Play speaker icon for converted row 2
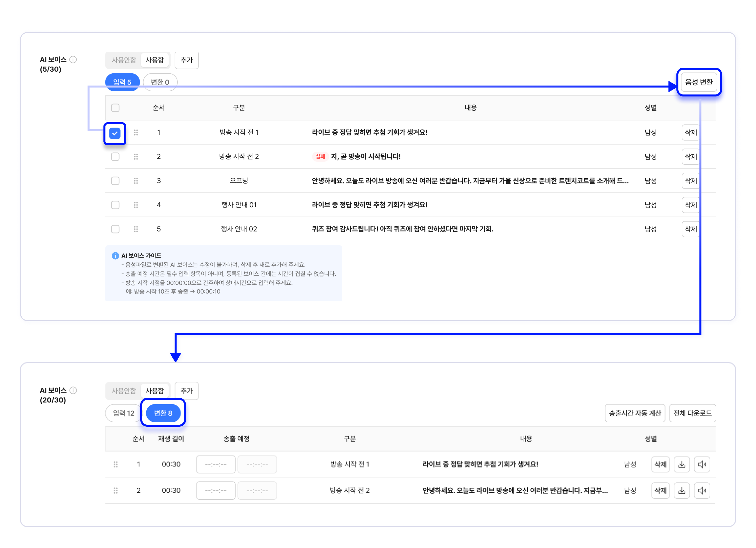This screenshot has height=548, width=756. point(702,490)
